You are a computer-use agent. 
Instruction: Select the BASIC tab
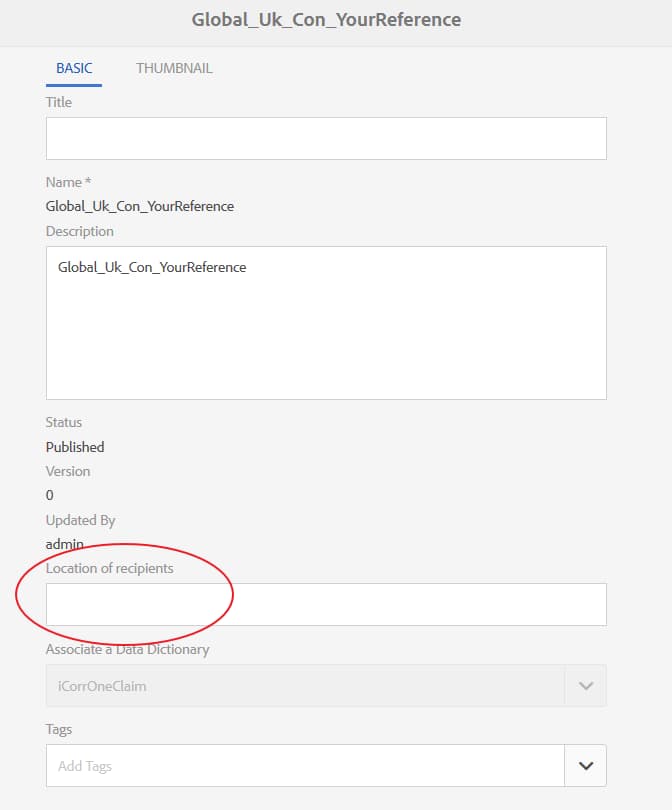[73, 68]
